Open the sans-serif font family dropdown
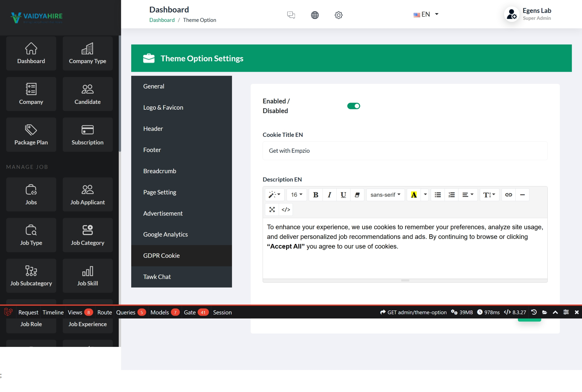Image resolution: width=582 pixels, height=392 pixels. click(385, 195)
